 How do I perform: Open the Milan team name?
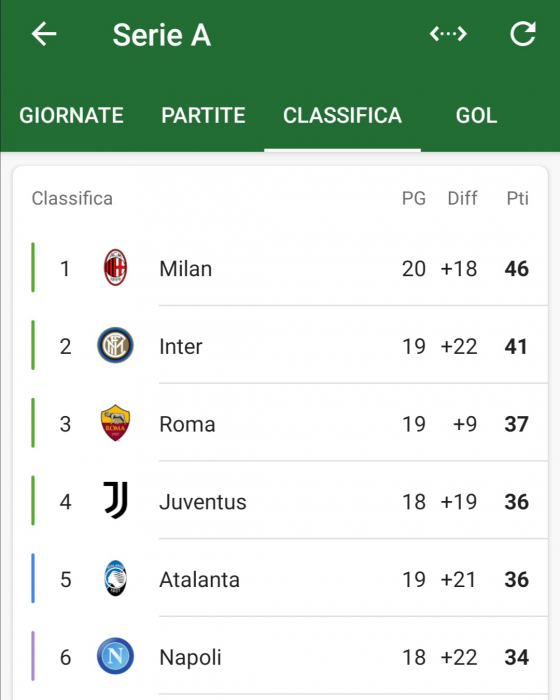(186, 269)
